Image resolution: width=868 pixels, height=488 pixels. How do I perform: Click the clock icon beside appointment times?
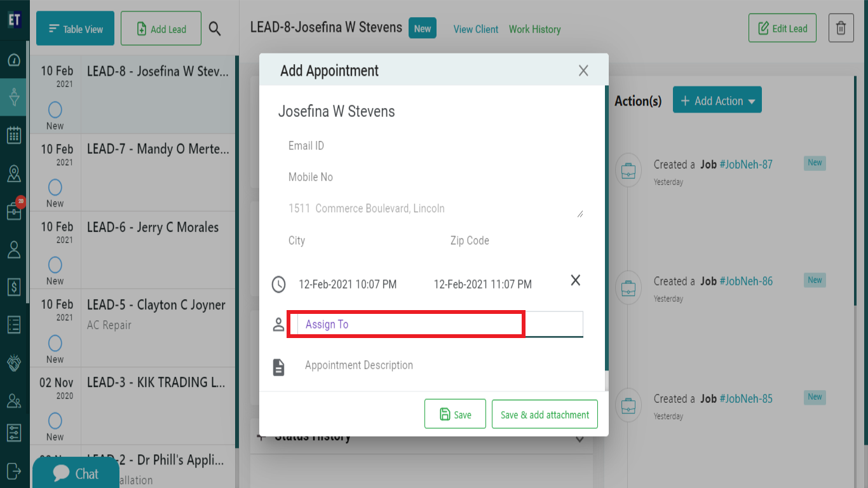pos(279,284)
